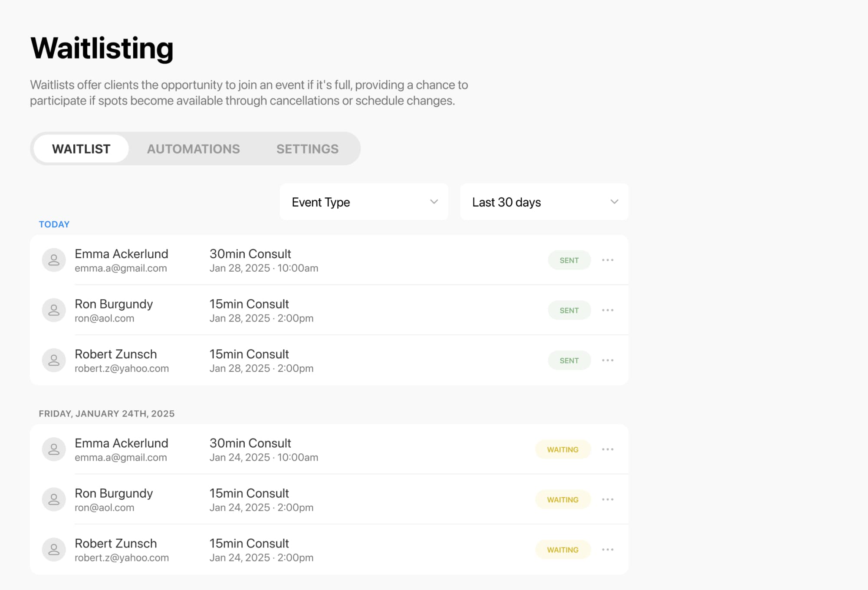Open more options for Emma Ackerlund Jan 24
Image resolution: width=868 pixels, height=590 pixels.
pyautogui.click(x=608, y=449)
